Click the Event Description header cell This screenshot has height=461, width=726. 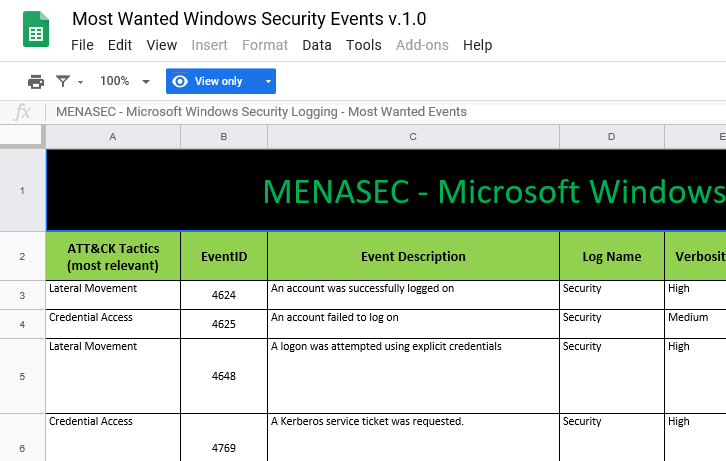coord(413,256)
